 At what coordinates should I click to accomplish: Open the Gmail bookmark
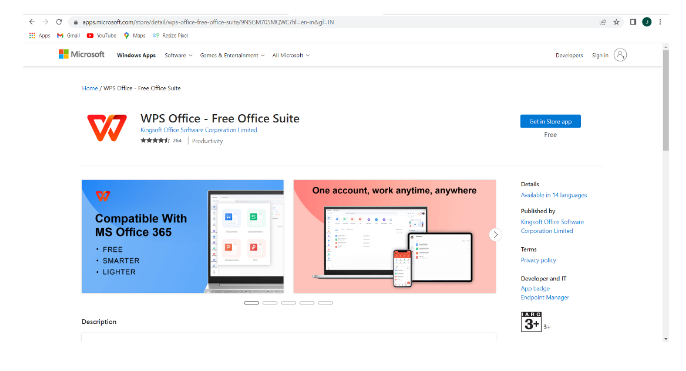(69, 35)
